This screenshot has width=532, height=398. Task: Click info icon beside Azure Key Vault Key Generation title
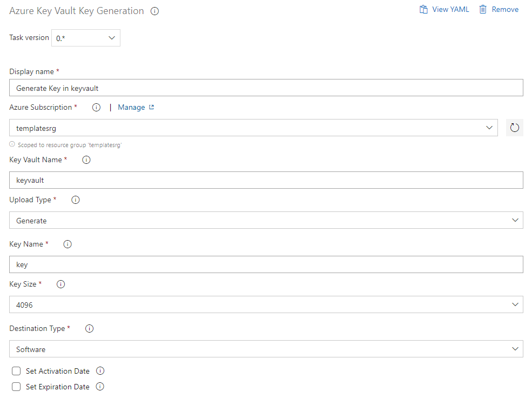pyautogui.click(x=155, y=11)
